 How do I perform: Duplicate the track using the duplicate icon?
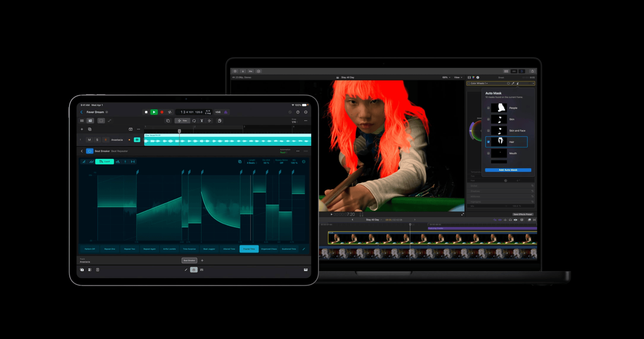90,129
